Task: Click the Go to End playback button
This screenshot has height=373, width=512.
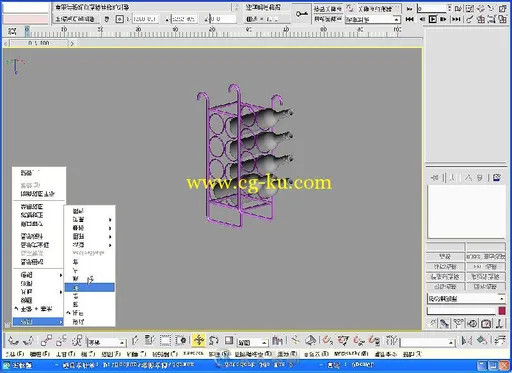Action: coord(456,20)
